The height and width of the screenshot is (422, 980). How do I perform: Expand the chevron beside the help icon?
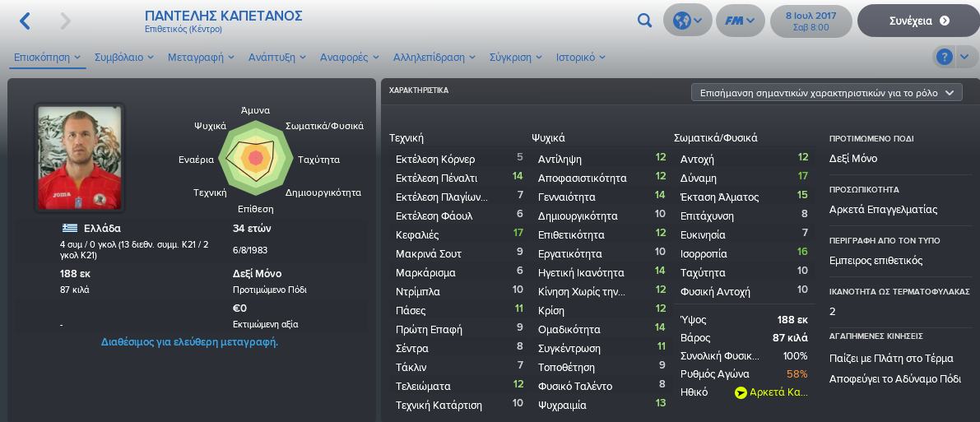965,58
